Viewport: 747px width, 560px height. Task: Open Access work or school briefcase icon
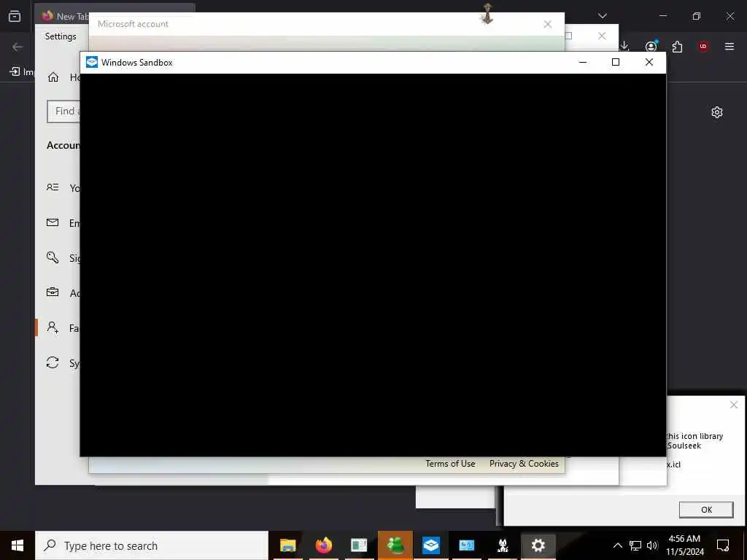pyautogui.click(x=53, y=292)
